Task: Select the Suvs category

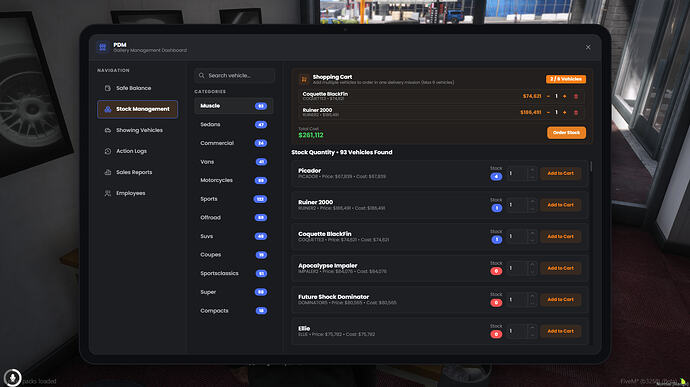Action: [234, 236]
